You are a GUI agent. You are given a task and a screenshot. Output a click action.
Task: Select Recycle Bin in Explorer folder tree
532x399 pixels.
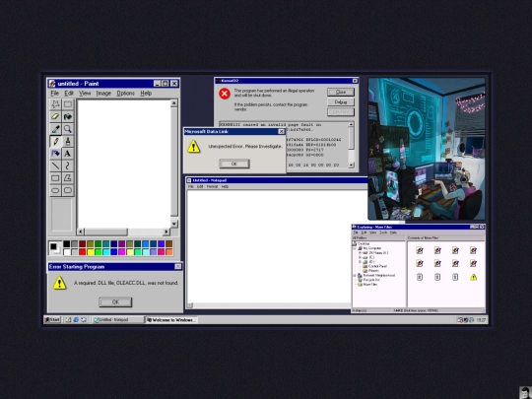point(371,280)
